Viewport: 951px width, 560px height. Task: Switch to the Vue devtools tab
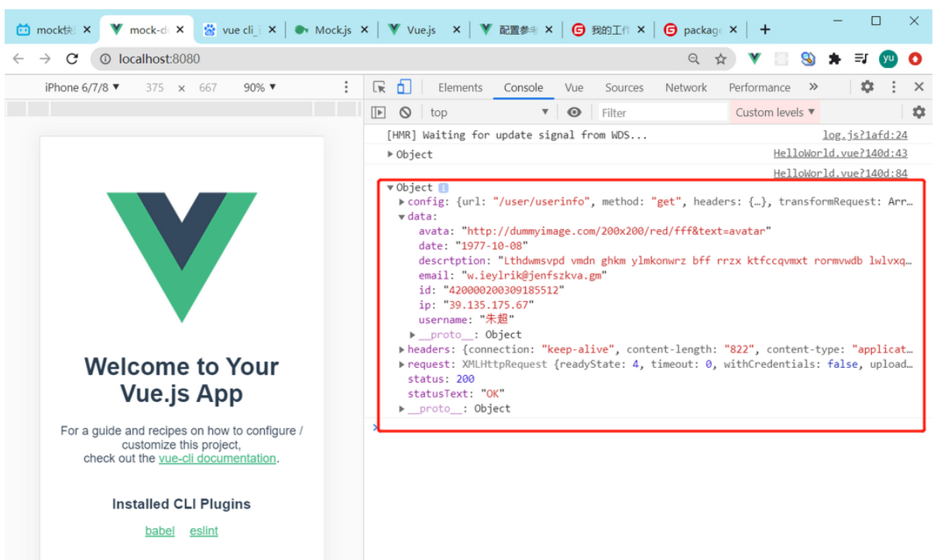coord(574,88)
